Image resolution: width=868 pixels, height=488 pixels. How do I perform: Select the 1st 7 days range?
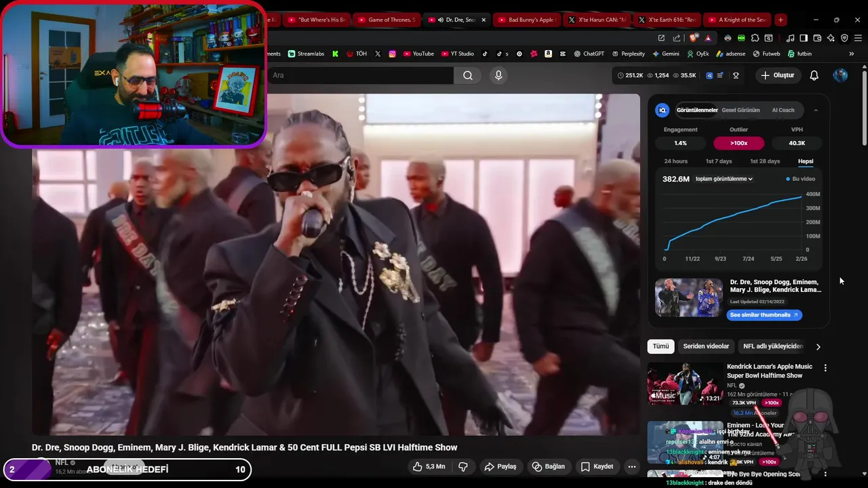(719, 161)
